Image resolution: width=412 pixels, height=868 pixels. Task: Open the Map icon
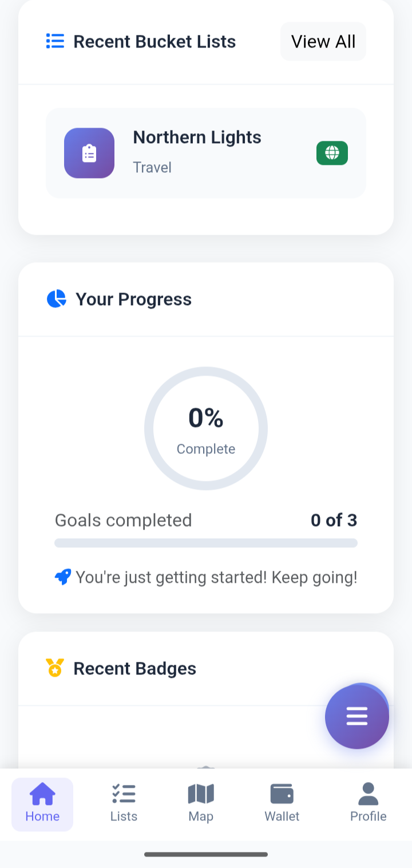[x=200, y=795]
